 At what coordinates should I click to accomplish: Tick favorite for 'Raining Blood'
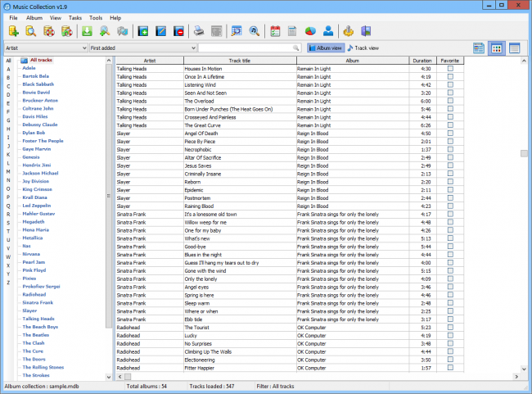click(450, 206)
